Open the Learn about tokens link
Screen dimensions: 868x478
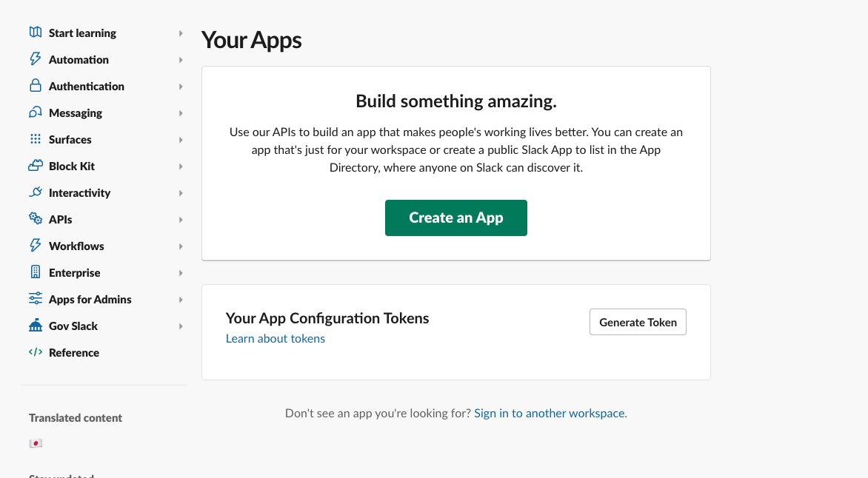pyautogui.click(x=276, y=338)
